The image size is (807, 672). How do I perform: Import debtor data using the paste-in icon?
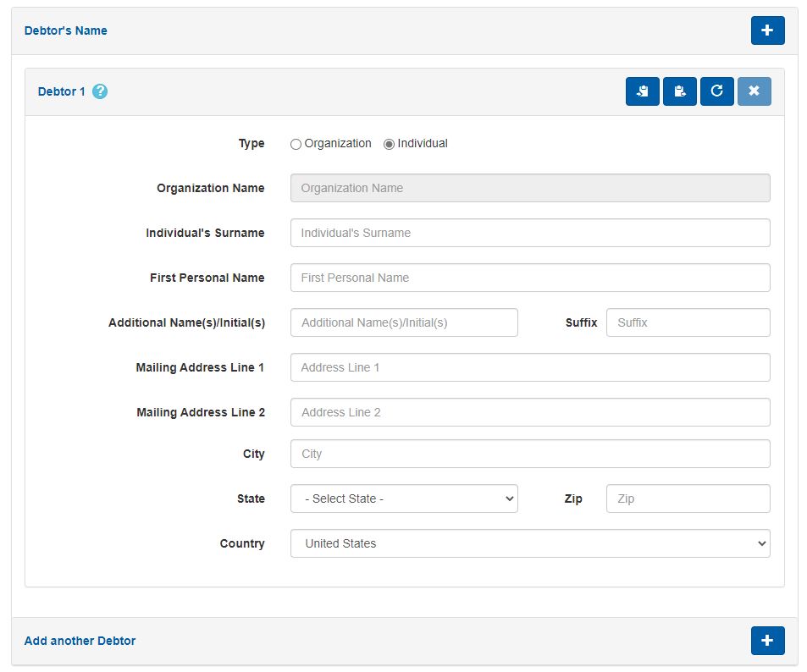(642, 91)
